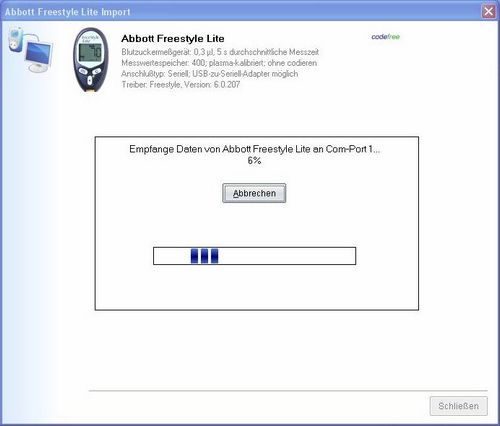The image size is (500, 426).
Task: Cancel the import with Abbrechen
Action: coord(254,193)
